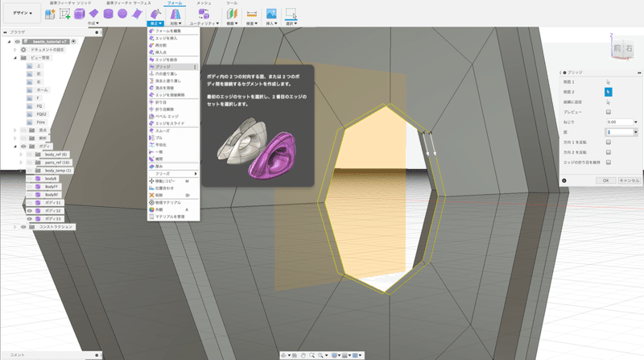Screen dimensions: 644x360
Task: Click the Edit Form toolbar icon
Action: pyautogui.click(x=155, y=14)
